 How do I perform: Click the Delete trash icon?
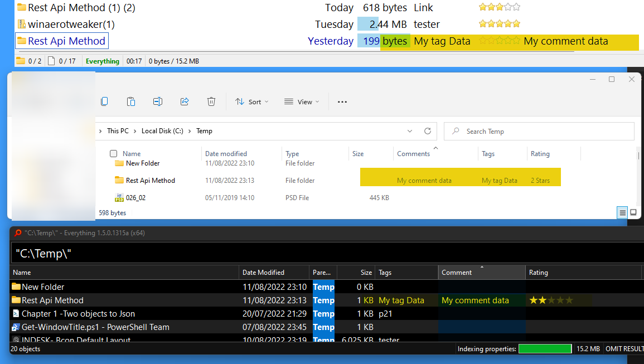click(x=211, y=101)
